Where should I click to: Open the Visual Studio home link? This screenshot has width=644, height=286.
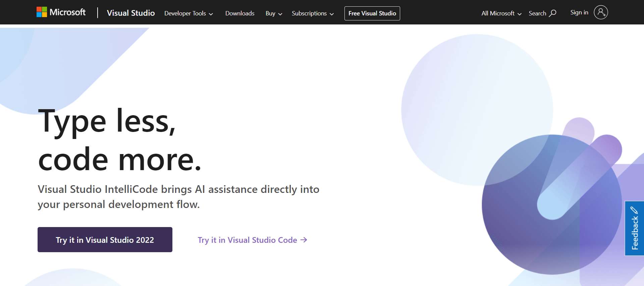(131, 13)
